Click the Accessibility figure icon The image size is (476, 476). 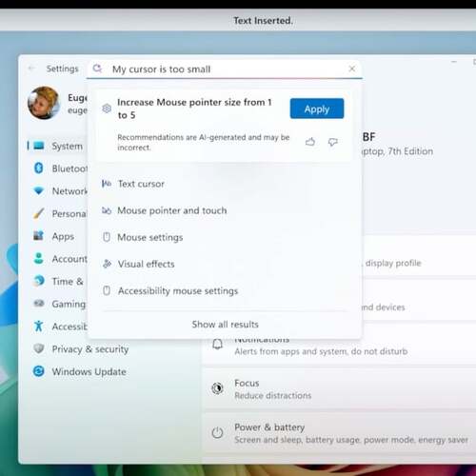38,326
